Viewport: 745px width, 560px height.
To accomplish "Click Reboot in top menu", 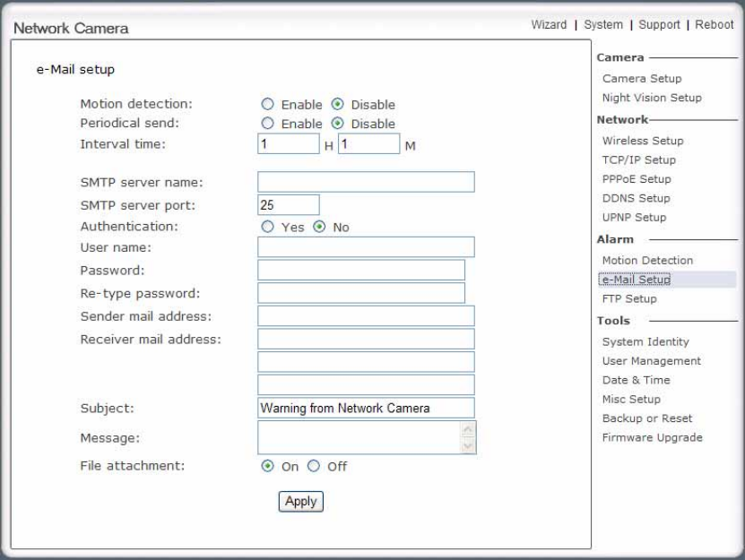I will (715, 24).
